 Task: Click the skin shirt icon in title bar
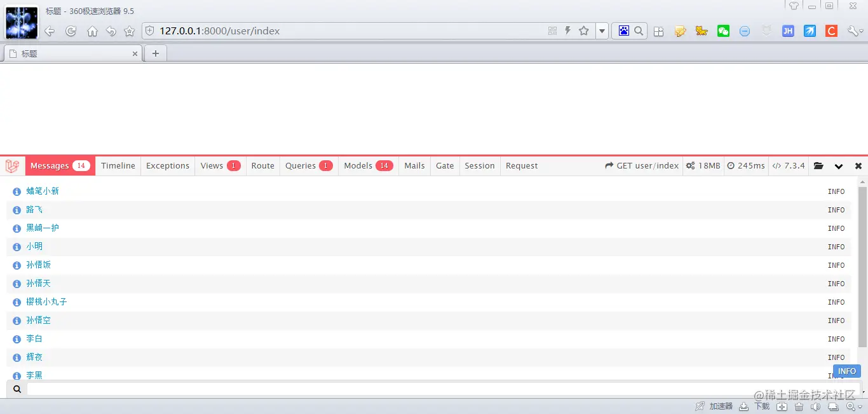point(794,6)
